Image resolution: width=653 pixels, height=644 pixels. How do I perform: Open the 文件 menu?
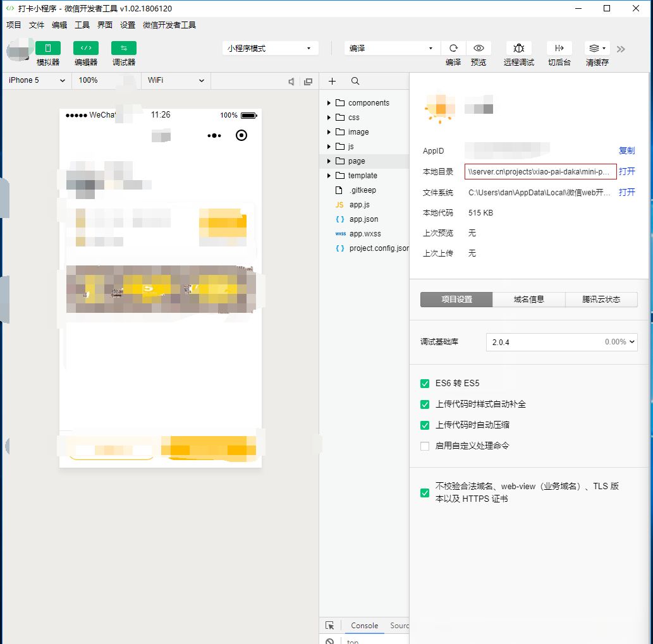[37, 25]
